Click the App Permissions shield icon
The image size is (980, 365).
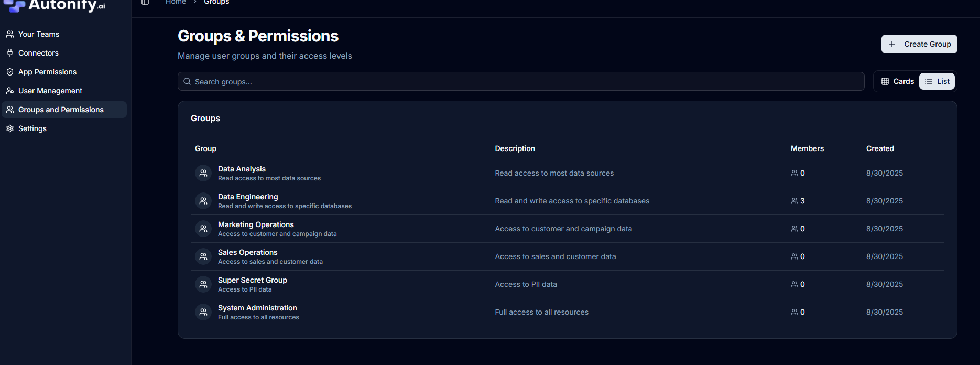[x=10, y=72]
